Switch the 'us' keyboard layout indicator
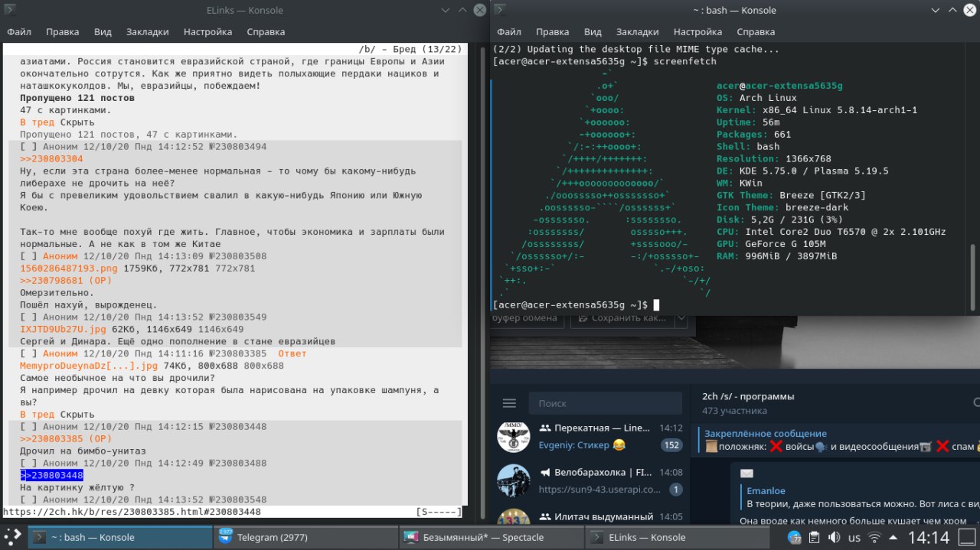Image resolution: width=980 pixels, height=550 pixels. [x=854, y=538]
